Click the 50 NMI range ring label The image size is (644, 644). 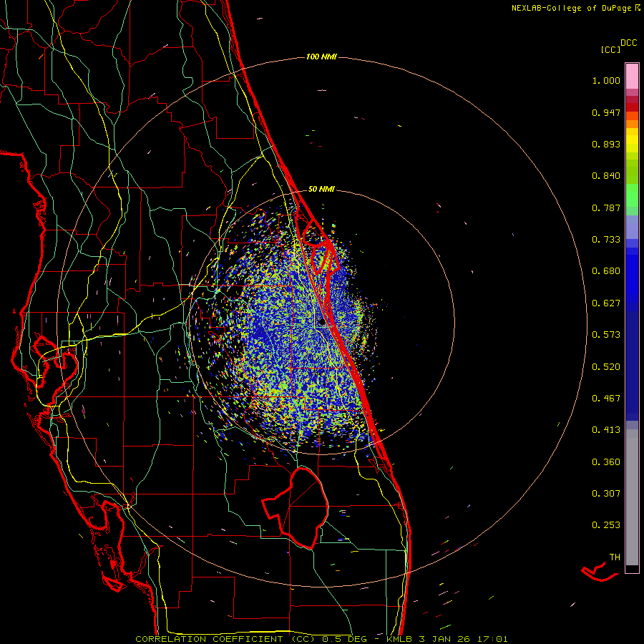tap(321, 190)
